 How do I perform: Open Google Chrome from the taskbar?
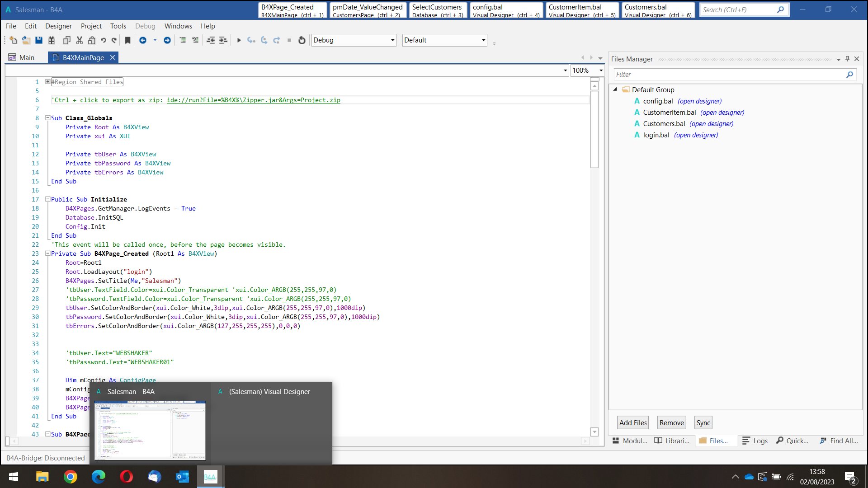(x=71, y=477)
